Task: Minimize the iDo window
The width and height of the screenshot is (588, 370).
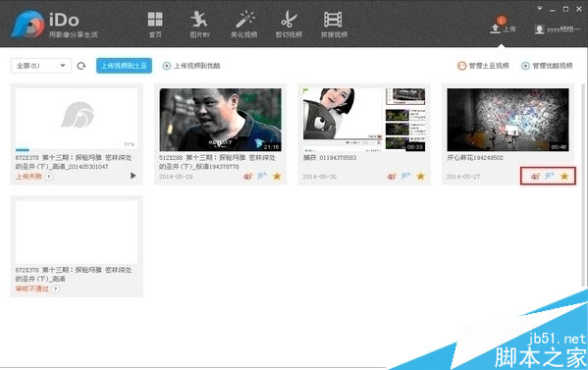Action: coord(553,10)
